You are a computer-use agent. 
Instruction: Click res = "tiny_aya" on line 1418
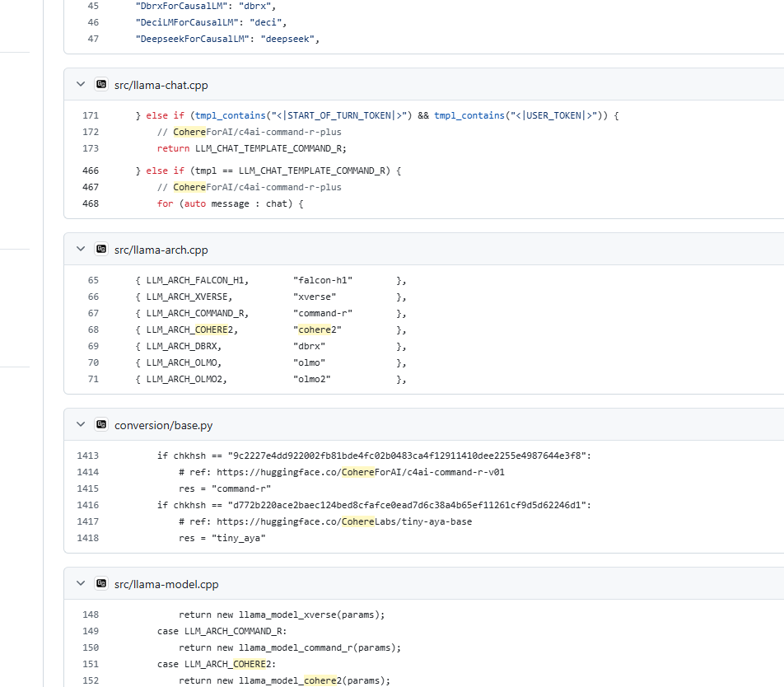point(222,538)
